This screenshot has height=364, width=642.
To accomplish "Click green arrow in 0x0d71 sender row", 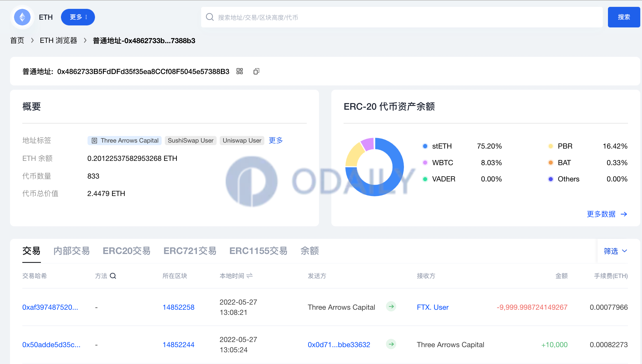I will pyautogui.click(x=391, y=344).
